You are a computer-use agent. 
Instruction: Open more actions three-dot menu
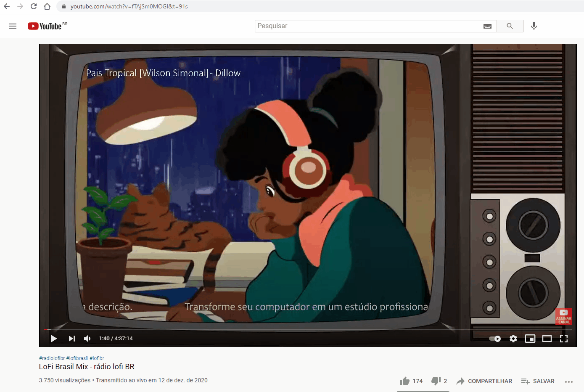pyautogui.click(x=569, y=381)
